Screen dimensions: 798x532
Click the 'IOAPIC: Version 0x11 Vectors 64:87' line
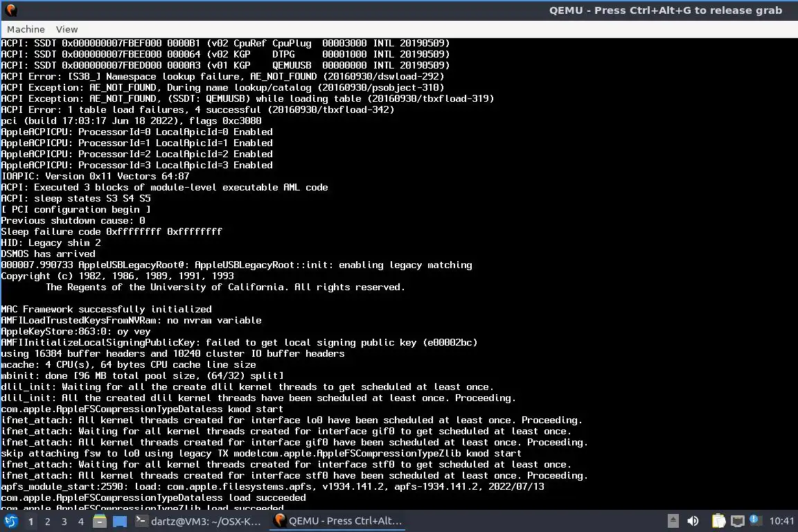coord(95,176)
